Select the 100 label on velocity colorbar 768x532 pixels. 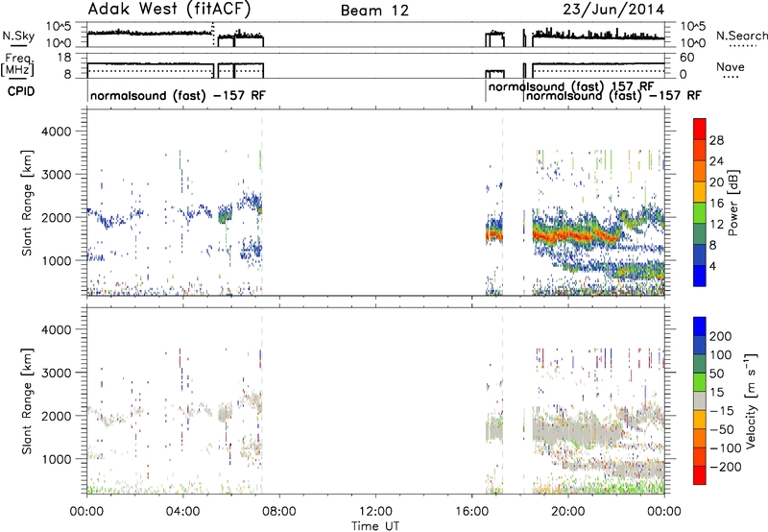pos(721,355)
